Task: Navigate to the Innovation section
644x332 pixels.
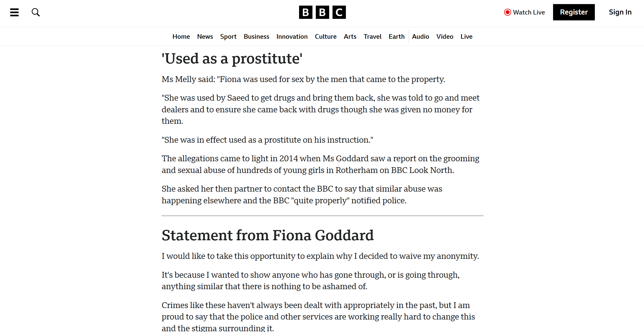Action: tap(292, 37)
